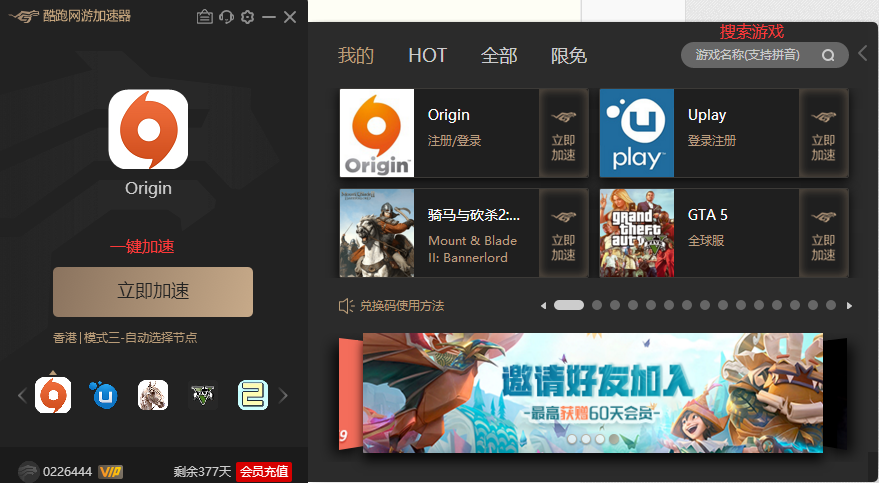Go to next game page via right triangle
Image resolution: width=879 pixels, height=483 pixels.
pos(849,305)
